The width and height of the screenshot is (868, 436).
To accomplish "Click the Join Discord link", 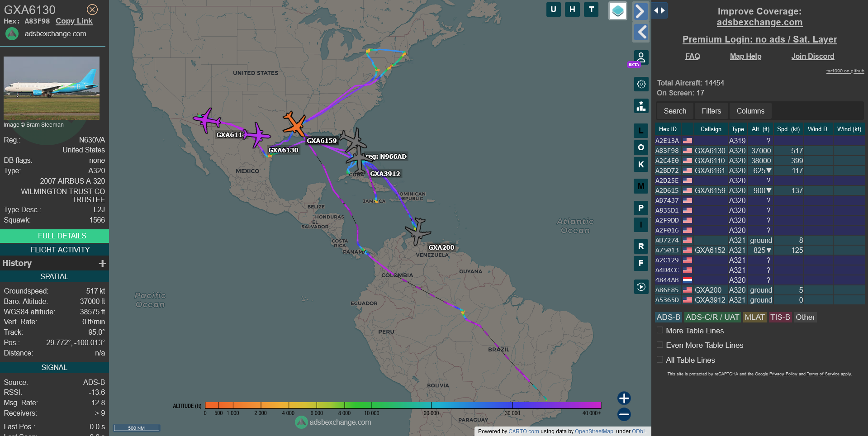I will point(813,56).
